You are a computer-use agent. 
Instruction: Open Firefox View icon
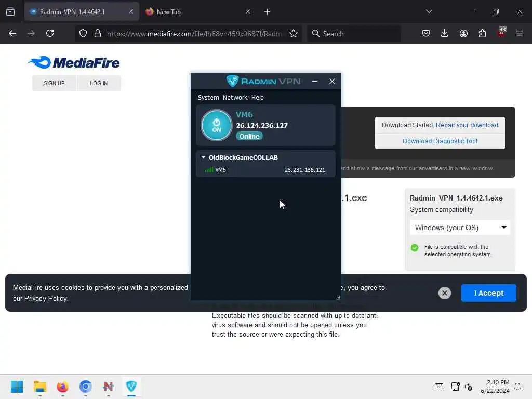tap(10, 12)
